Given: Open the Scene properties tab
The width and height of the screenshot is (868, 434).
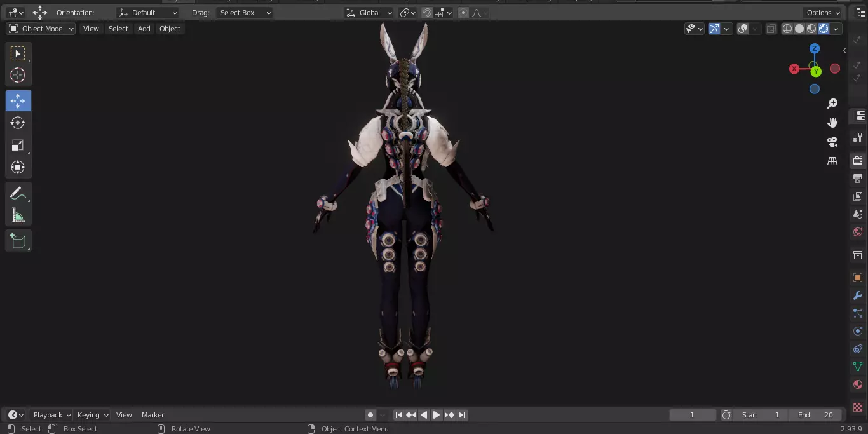Looking at the screenshot, I should tap(858, 214).
